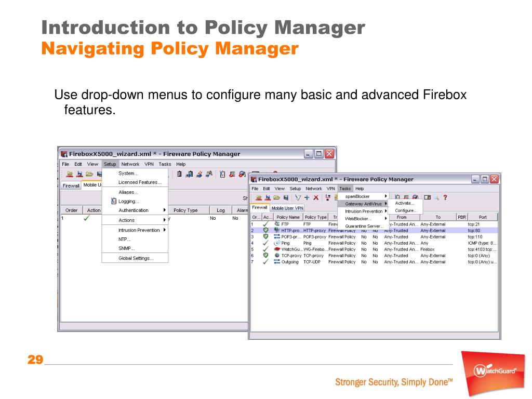The width and height of the screenshot is (532, 399).
Task: Click the red WatchGuard policy row icon
Action: [277, 249]
